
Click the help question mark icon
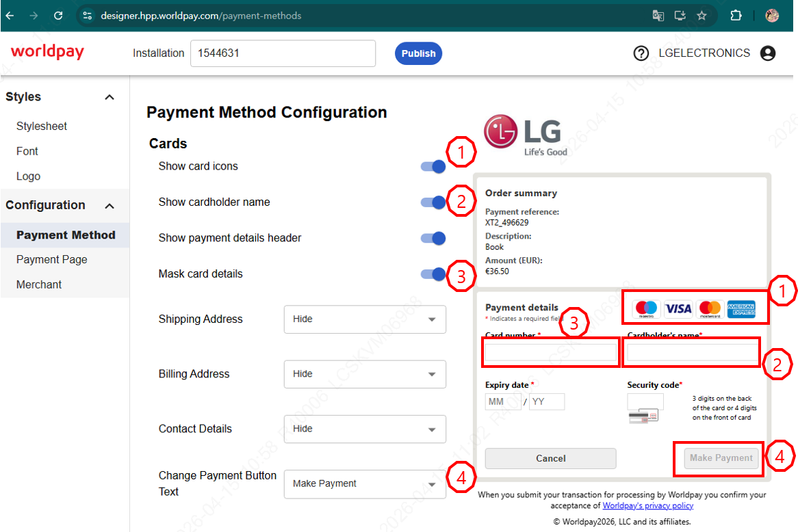coord(641,53)
